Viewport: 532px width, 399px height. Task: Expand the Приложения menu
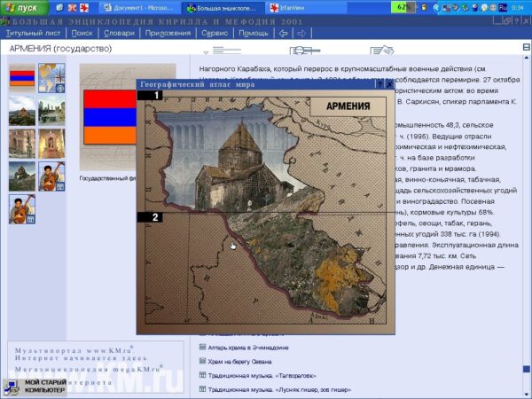(168, 33)
